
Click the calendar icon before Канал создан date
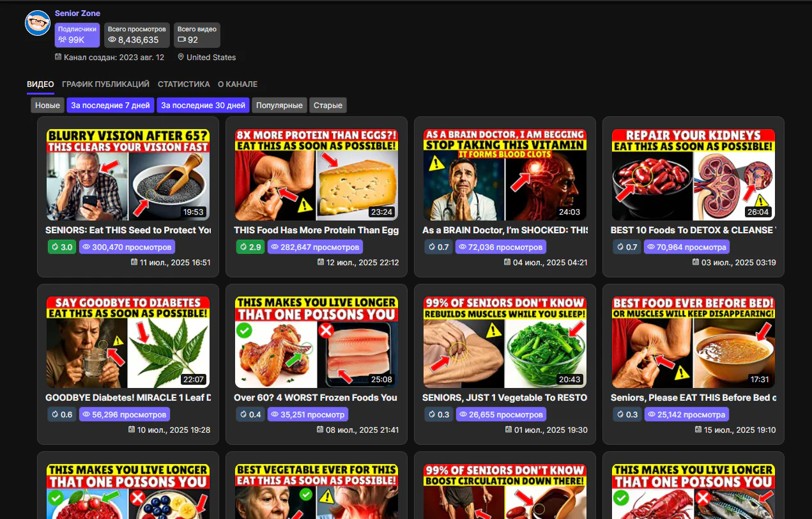[59, 57]
